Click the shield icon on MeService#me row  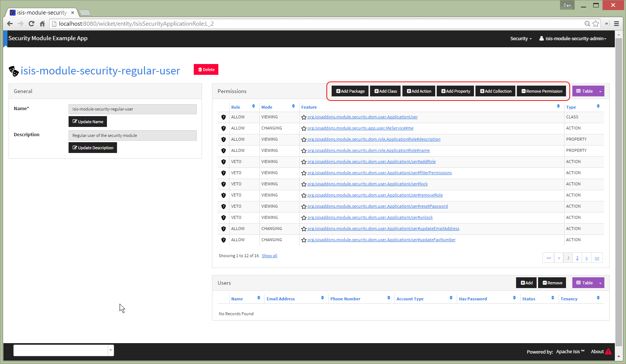[224, 128]
